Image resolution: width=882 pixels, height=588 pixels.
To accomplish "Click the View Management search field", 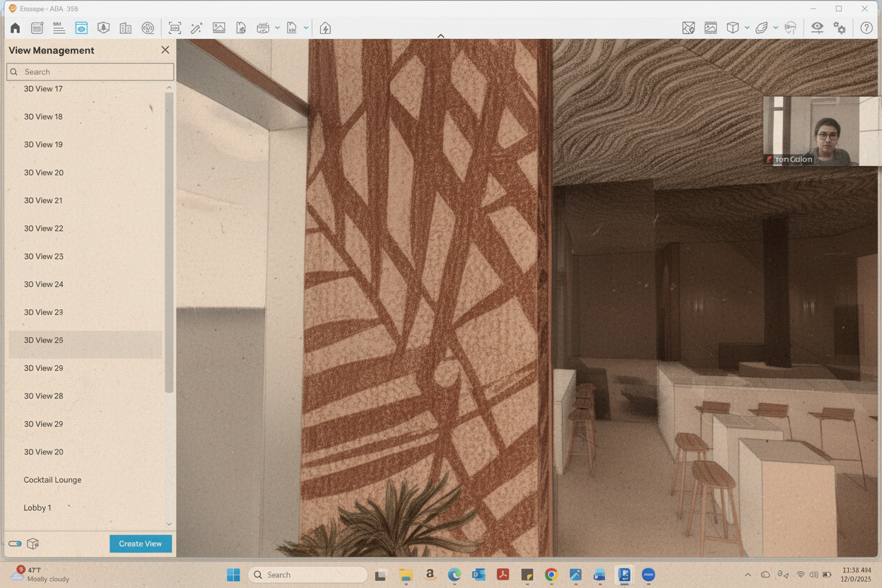I will coord(90,72).
